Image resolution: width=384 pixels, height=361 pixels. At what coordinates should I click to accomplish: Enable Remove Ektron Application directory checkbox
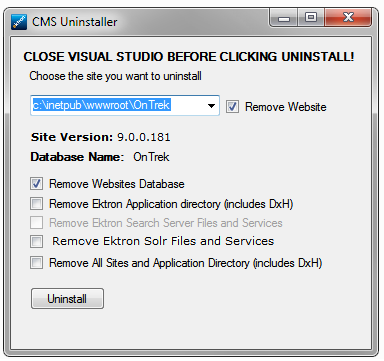pyautogui.click(x=36, y=203)
